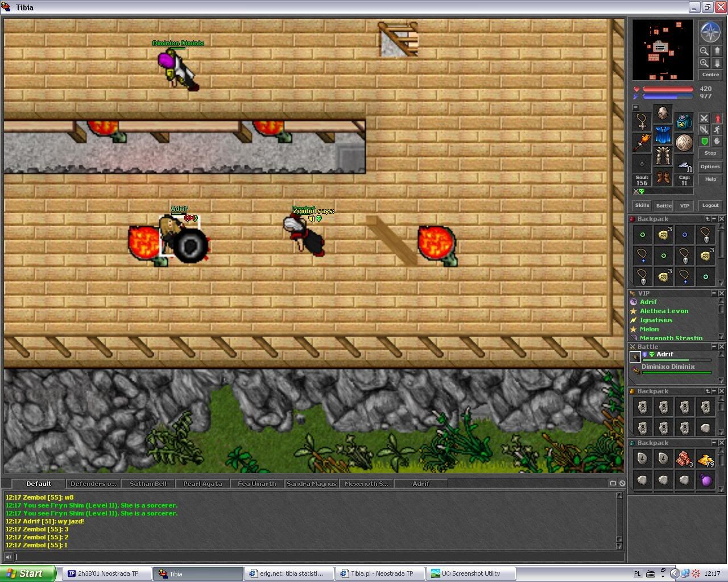Open the Defenders o... chat tab

pyautogui.click(x=93, y=484)
